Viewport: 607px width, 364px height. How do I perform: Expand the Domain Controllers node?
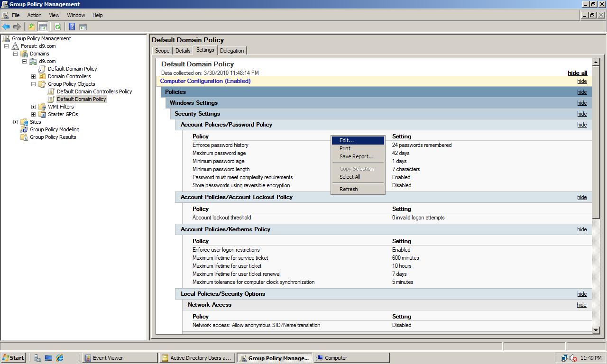[33, 76]
